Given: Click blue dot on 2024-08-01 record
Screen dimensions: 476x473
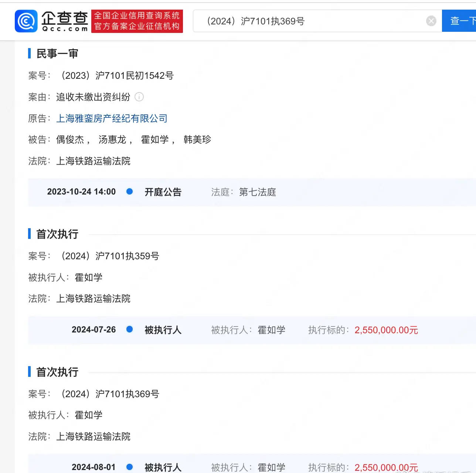Looking at the screenshot, I should (130, 467).
